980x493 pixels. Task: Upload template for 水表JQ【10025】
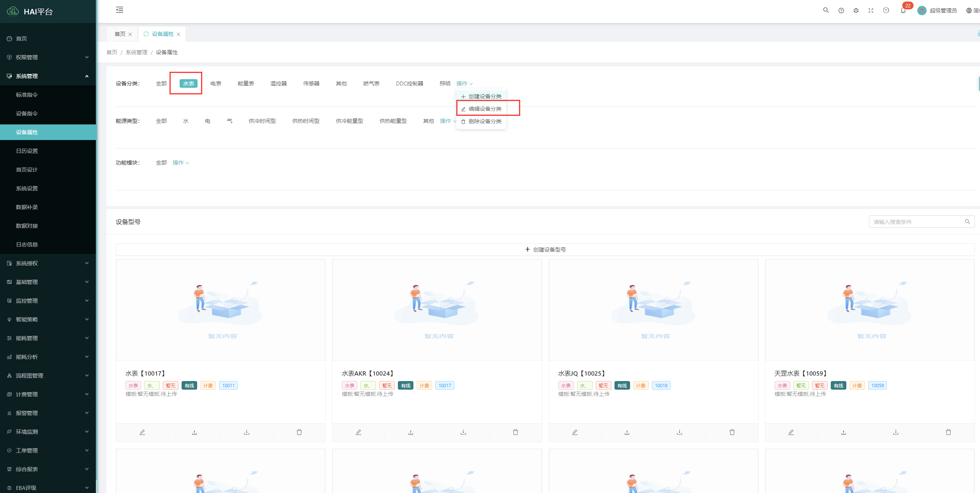[x=627, y=432]
